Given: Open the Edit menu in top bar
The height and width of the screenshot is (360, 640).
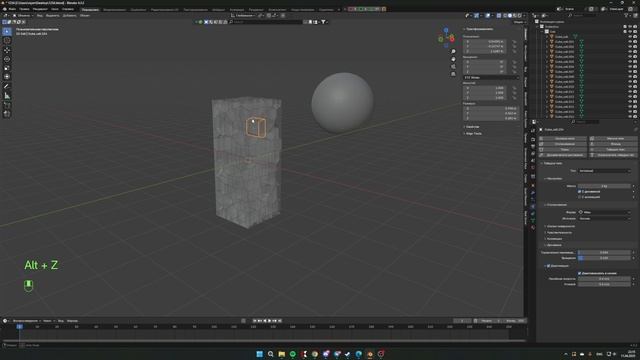Looking at the screenshot, I should tap(24, 9).
